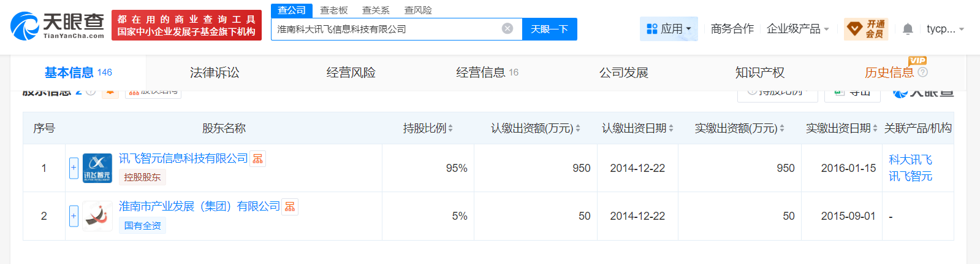Switch to the 历史信息 VIP tab

point(889,72)
